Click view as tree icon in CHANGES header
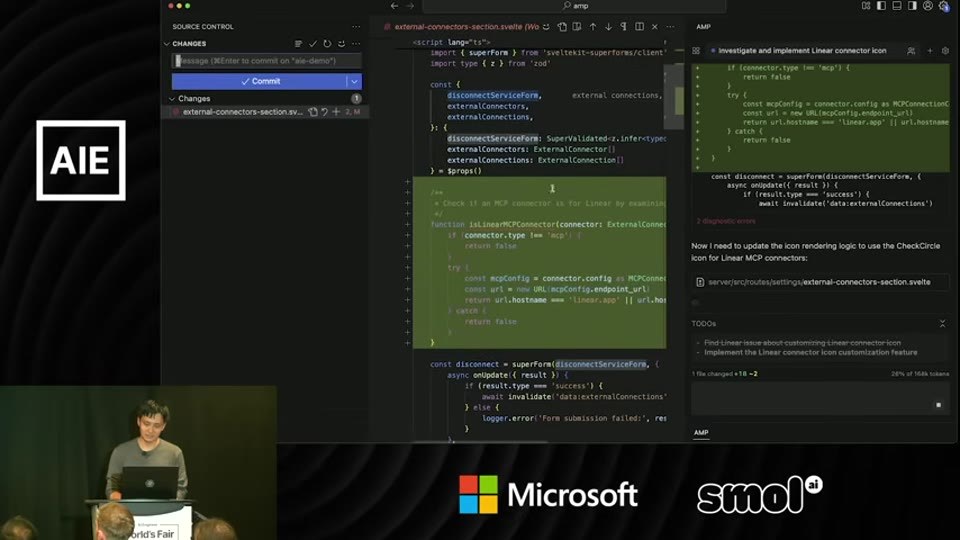 (298, 43)
